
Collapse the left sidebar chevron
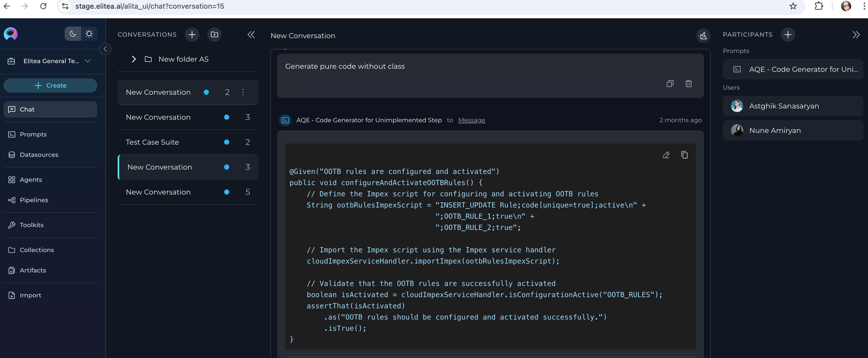105,49
